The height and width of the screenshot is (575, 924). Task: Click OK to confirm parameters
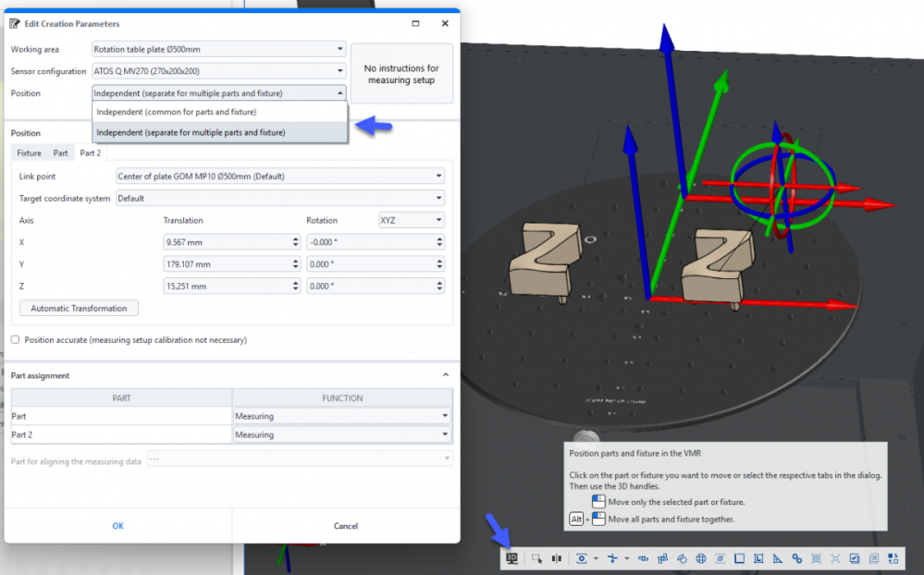(117, 526)
